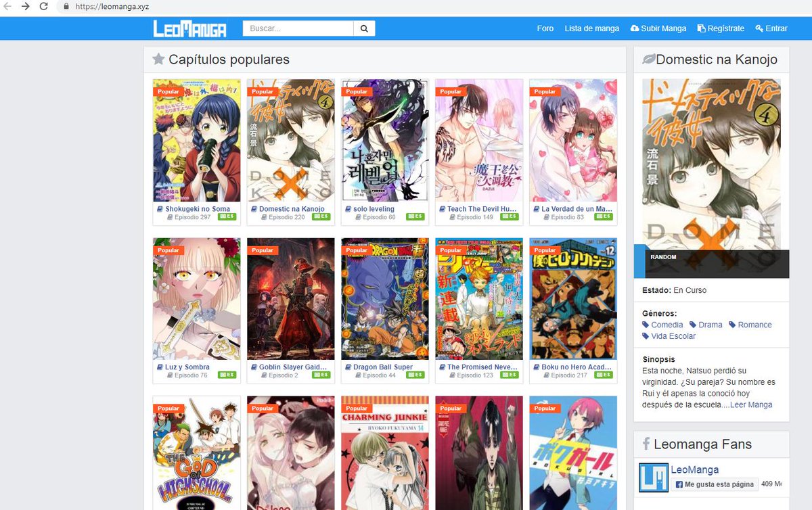The height and width of the screenshot is (510, 812).
Task: Click the ES badge under Goblin Slayer Gaiden
Action: [x=321, y=375]
